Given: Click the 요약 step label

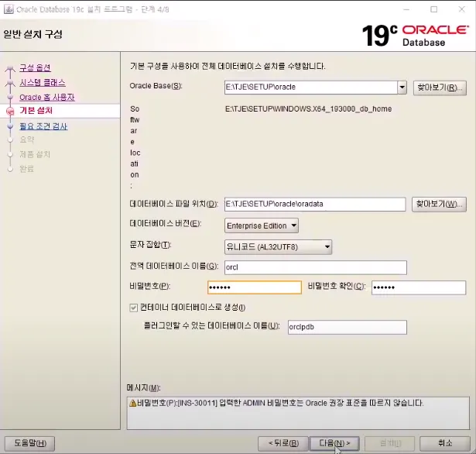Looking at the screenshot, I should [27, 139].
